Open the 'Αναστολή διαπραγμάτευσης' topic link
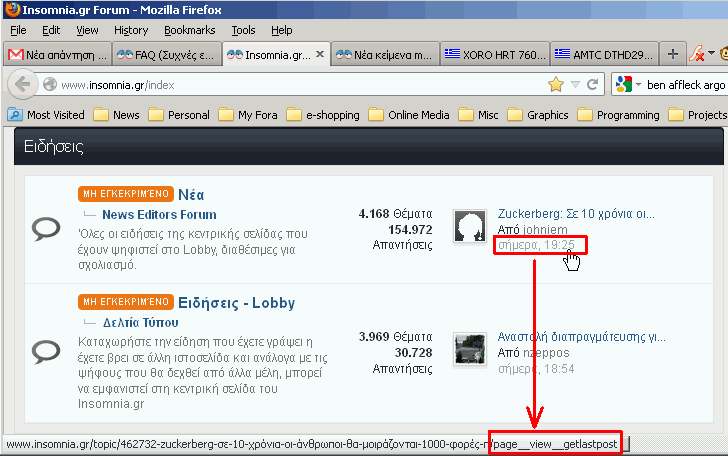The height and width of the screenshot is (456, 728). point(581,337)
